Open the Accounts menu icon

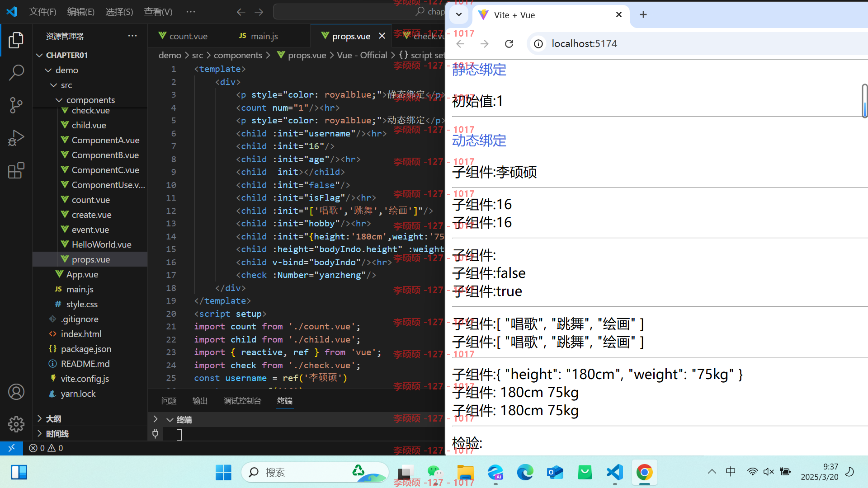pos(16,392)
